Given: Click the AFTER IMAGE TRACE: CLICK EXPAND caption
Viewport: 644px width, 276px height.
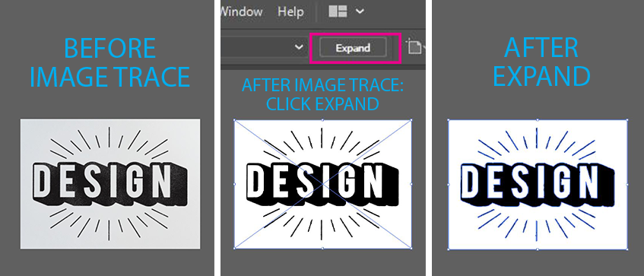Looking at the screenshot, I should coord(322,94).
